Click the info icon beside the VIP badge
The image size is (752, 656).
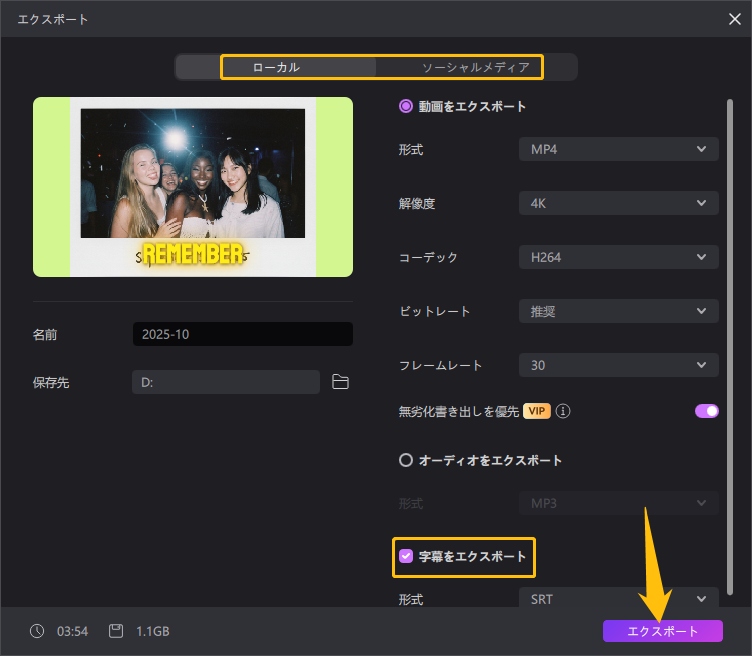click(x=563, y=411)
